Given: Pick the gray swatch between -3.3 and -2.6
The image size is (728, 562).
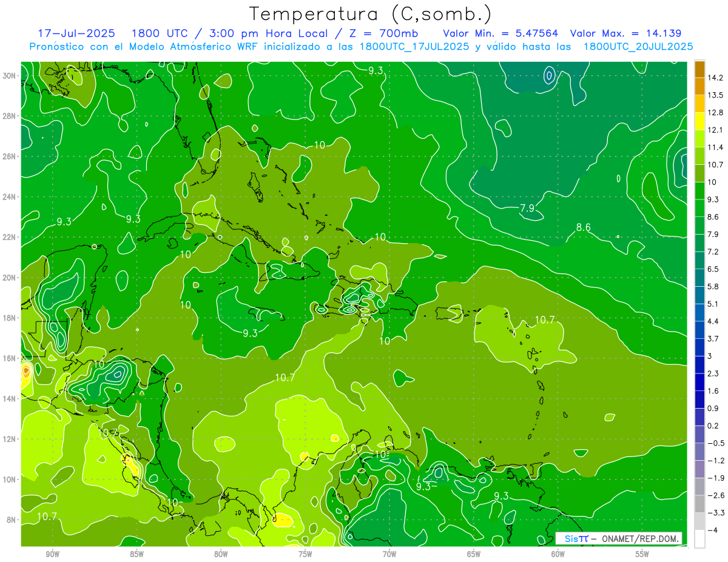Looking at the screenshot, I should (x=699, y=503).
